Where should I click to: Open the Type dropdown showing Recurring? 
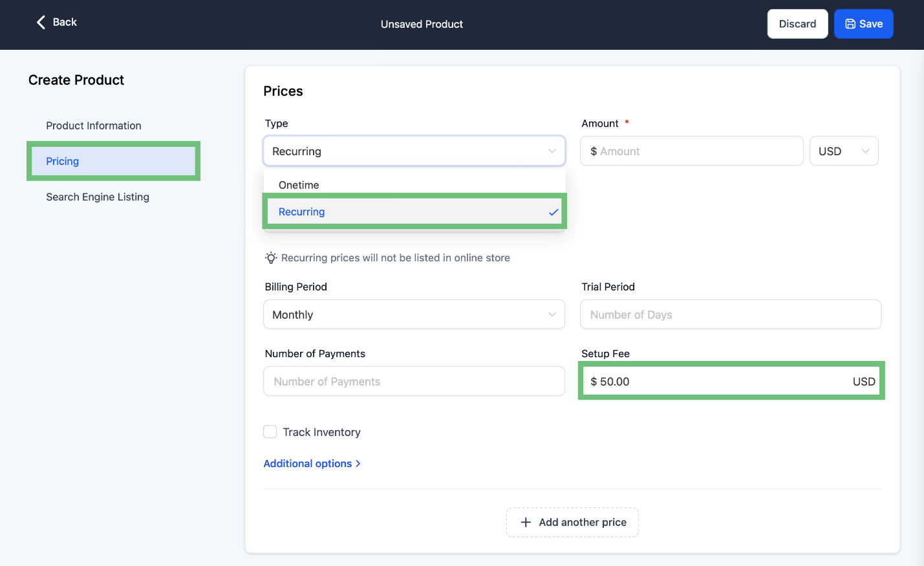tap(414, 151)
